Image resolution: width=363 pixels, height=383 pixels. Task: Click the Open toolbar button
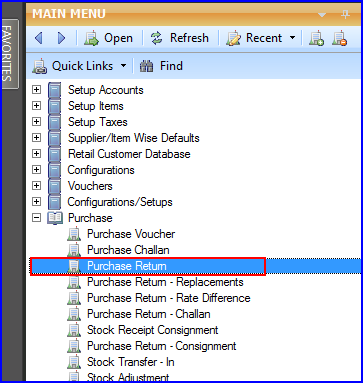pos(109,38)
